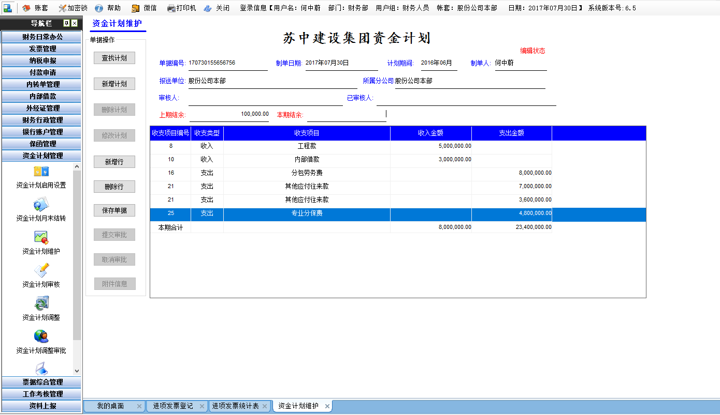Expand 付款申请 navigation group
720x415 pixels.
[42, 73]
